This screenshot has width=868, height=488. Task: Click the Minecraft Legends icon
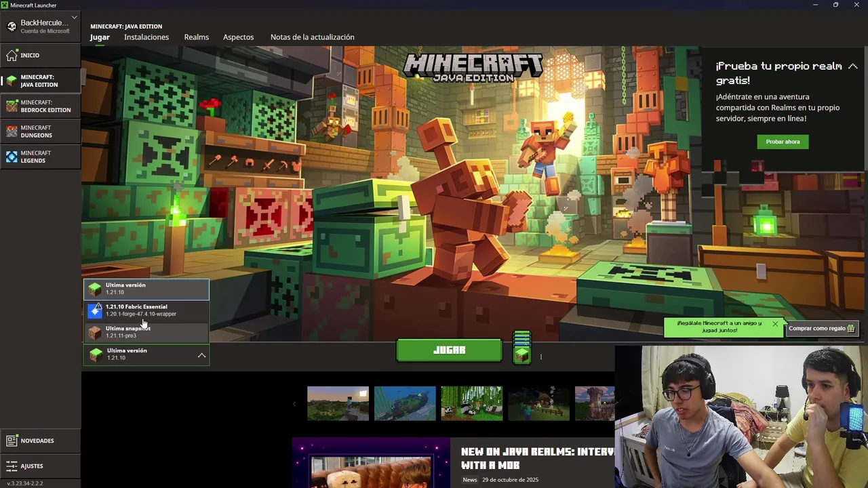point(12,157)
